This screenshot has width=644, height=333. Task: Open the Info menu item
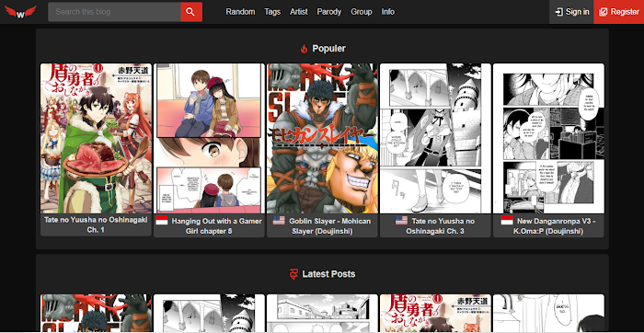387,12
